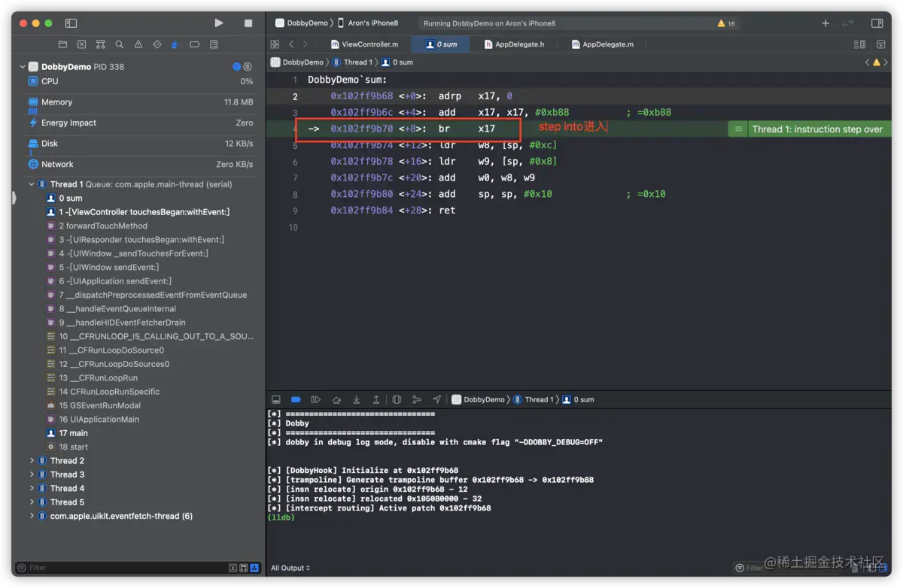Expand Thread 3
Image resolution: width=903 pixels, height=588 pixels.
[x=32, y=474]
